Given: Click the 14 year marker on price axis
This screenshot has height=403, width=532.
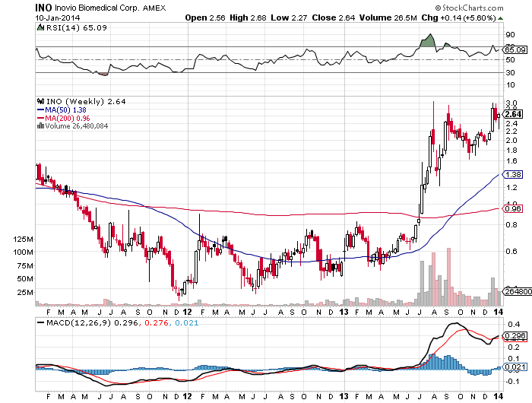Looking at the screenshot, I should (498, 312).
